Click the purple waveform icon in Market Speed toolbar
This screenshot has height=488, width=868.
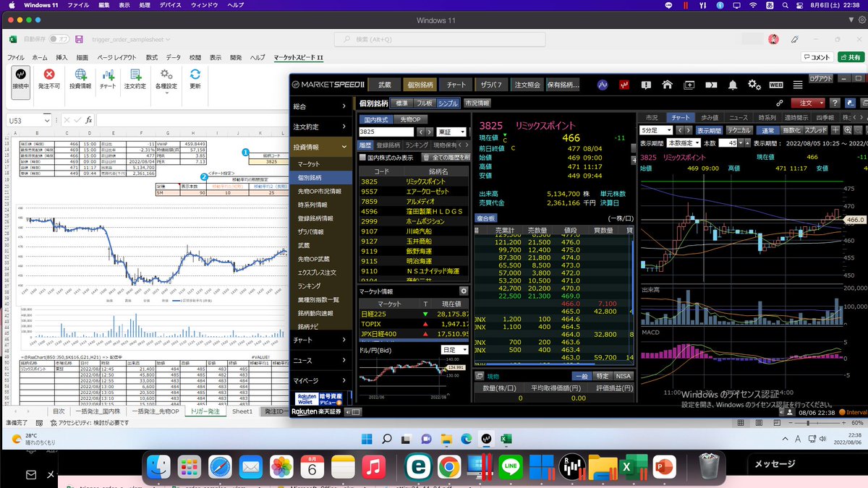pos(603,85)
